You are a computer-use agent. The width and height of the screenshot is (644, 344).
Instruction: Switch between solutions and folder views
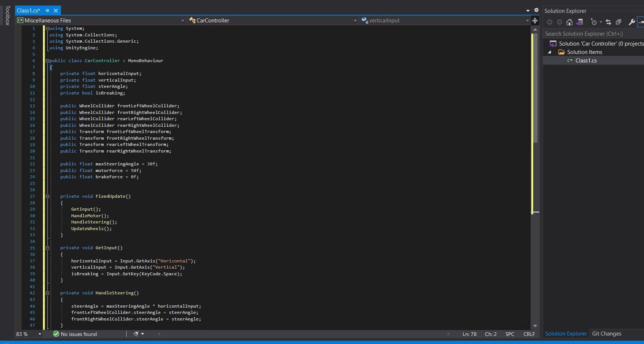tap(579, 22)
